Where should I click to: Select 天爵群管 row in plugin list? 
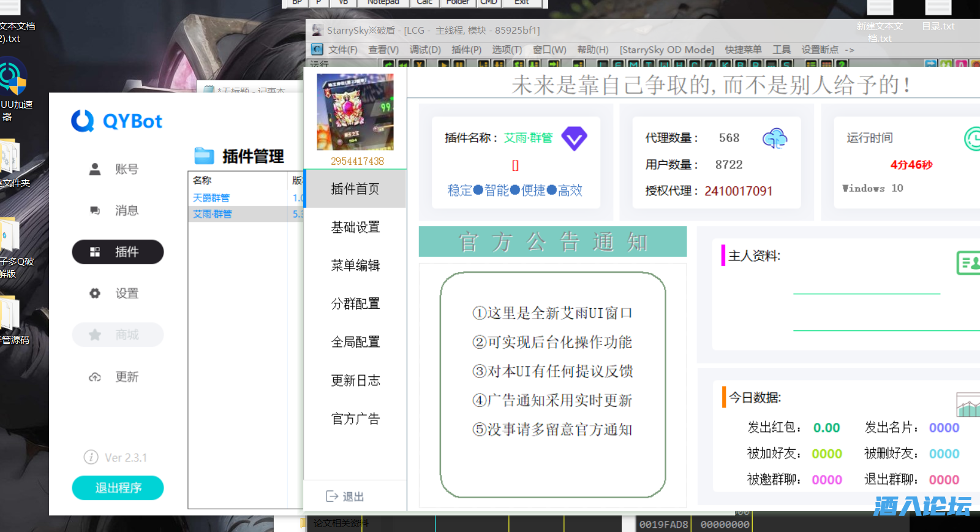(246, 198)
